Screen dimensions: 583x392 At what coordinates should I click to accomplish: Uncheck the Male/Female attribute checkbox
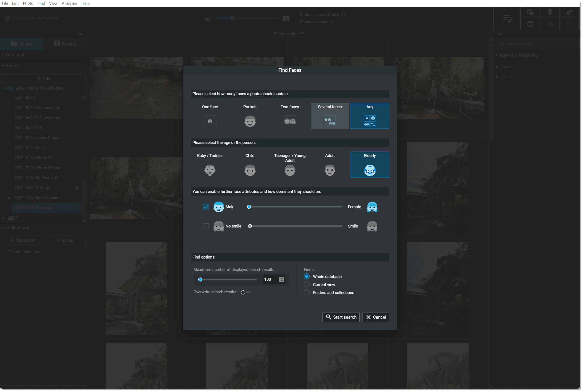point(206,207)
